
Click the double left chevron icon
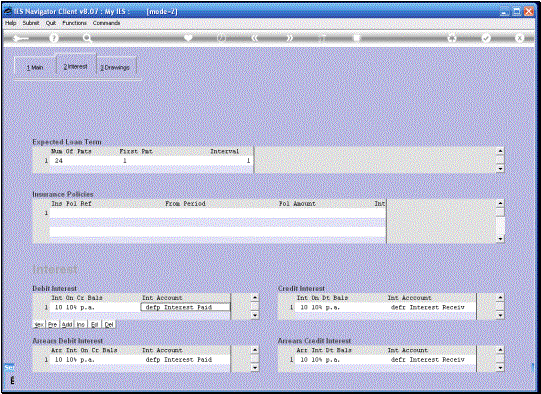255,38
